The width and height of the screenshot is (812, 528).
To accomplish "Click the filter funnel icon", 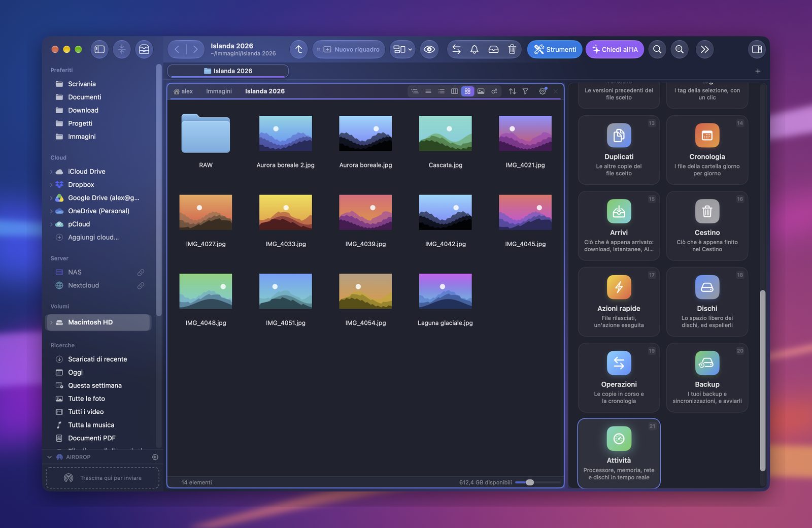I will 525,91.
